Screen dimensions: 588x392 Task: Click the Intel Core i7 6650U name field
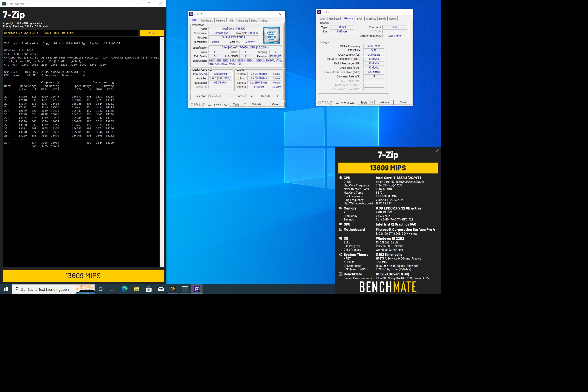pos(234,29)
